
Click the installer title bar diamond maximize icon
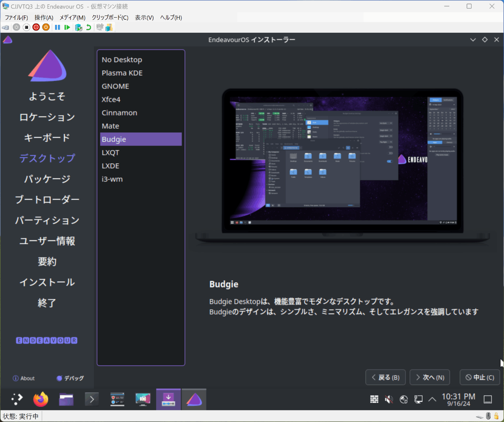coord(485,40)
